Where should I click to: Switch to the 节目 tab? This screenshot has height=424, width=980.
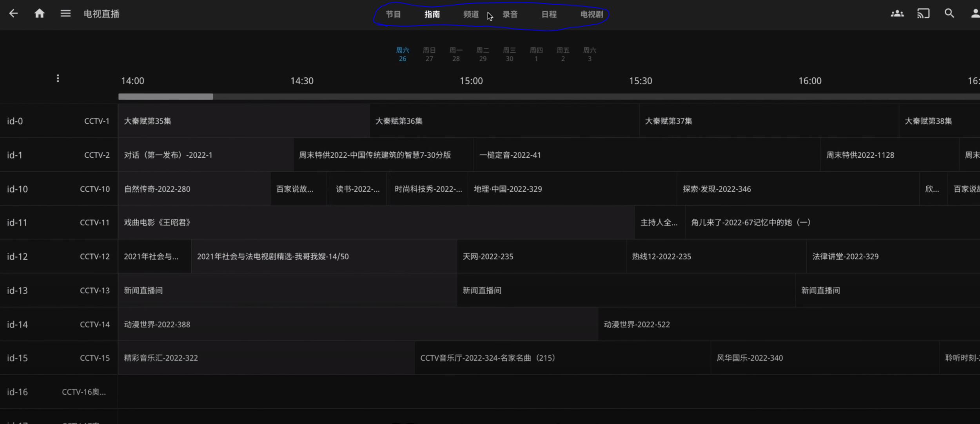(393, 15)
